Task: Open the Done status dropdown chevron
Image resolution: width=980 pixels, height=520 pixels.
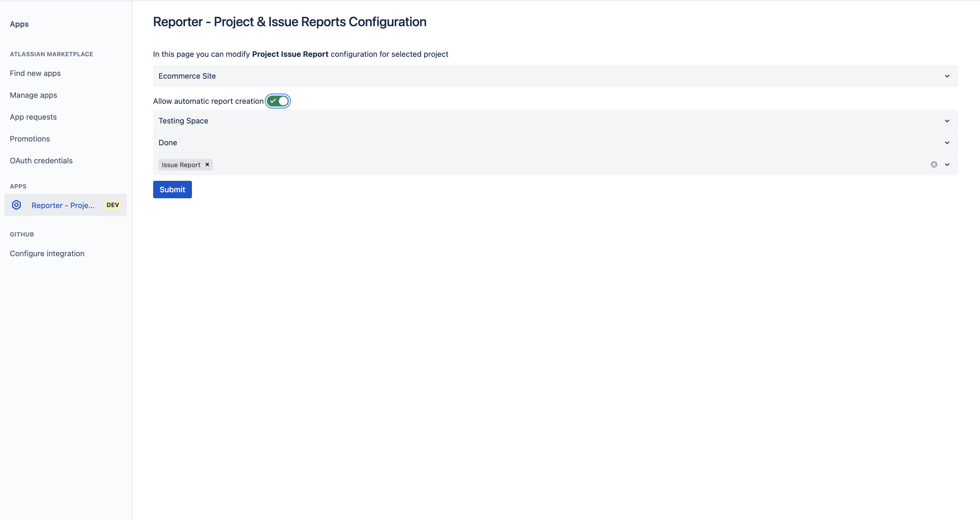Action: click(947, 143)
